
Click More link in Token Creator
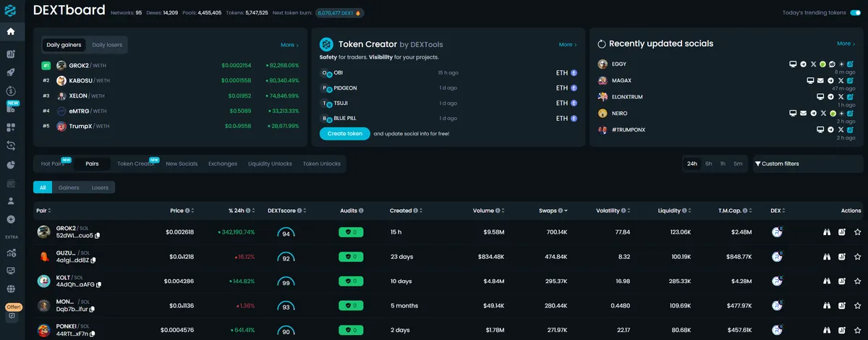568,44
